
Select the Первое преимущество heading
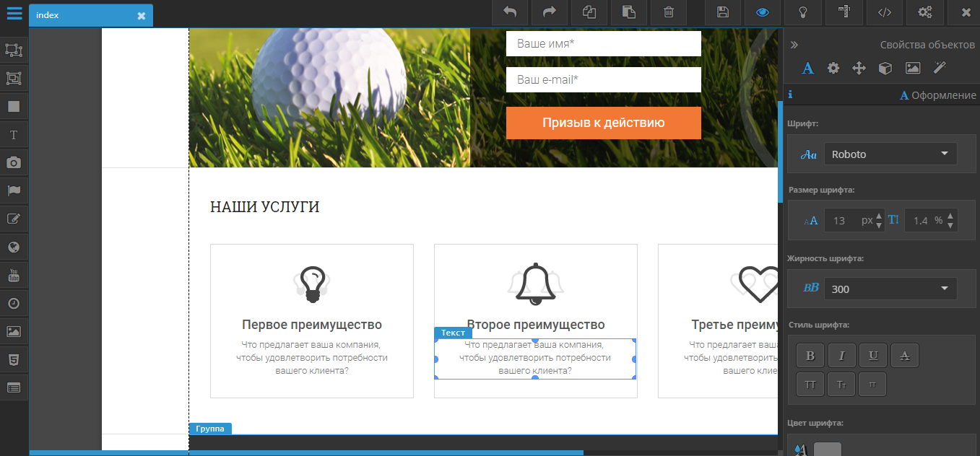(312, 325)
